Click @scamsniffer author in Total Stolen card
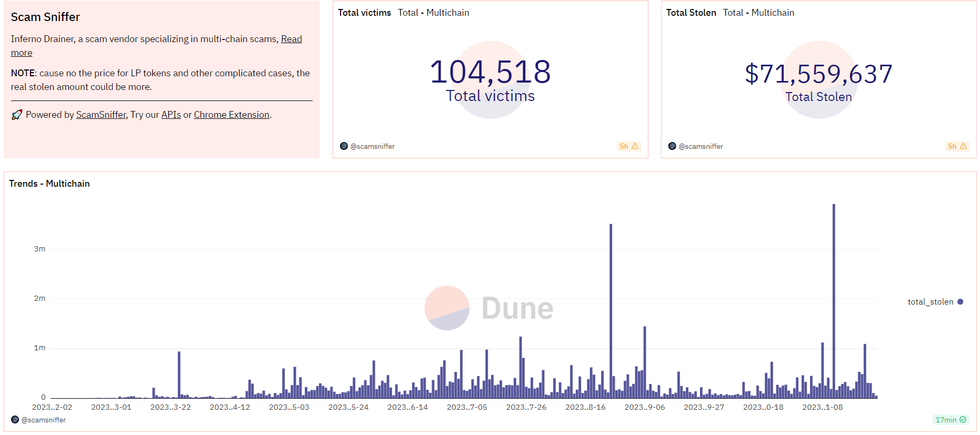 [x=701, y=146]
